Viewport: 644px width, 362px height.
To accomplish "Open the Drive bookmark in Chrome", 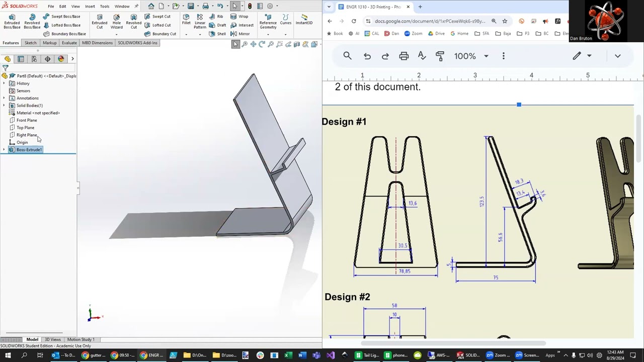I will 436,34.
